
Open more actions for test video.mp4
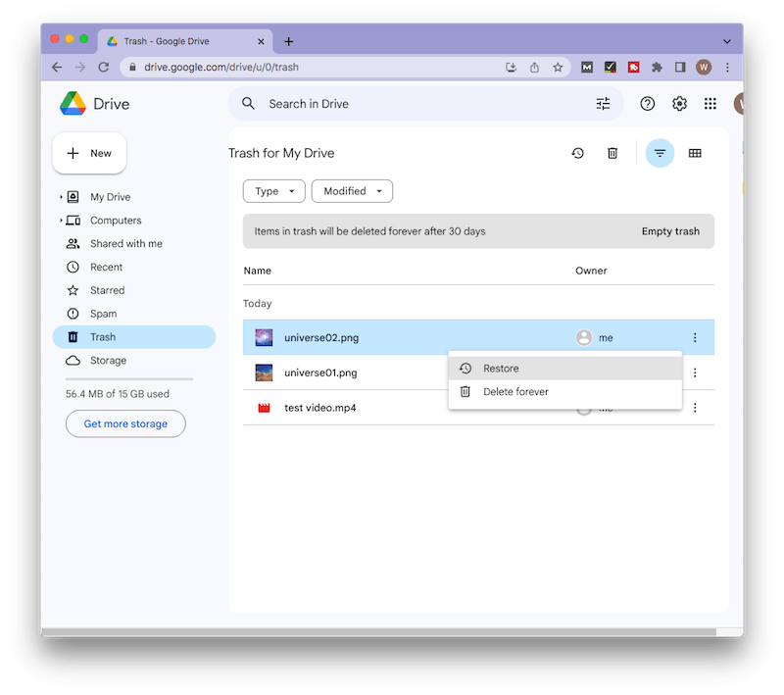tap(695, 408)
